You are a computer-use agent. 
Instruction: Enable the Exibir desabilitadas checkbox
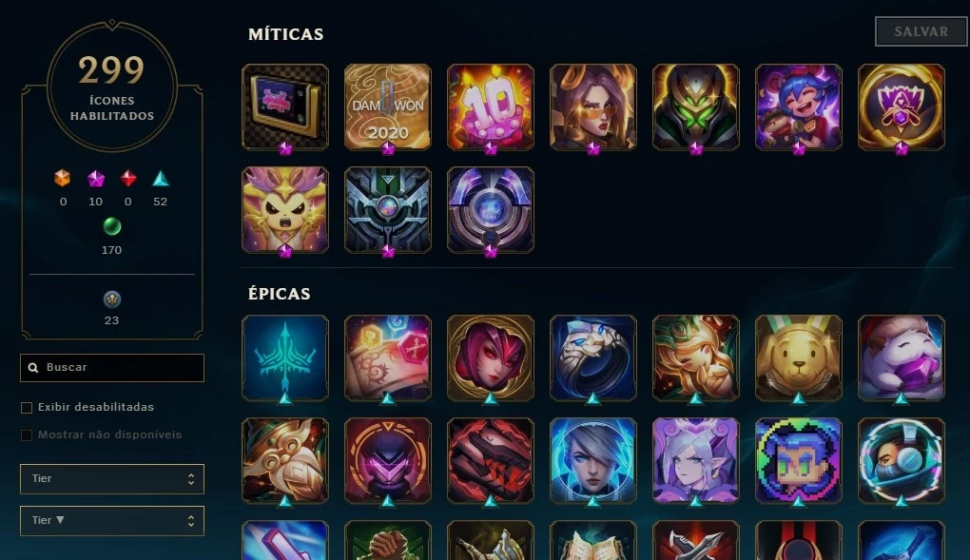click(27, 408)
